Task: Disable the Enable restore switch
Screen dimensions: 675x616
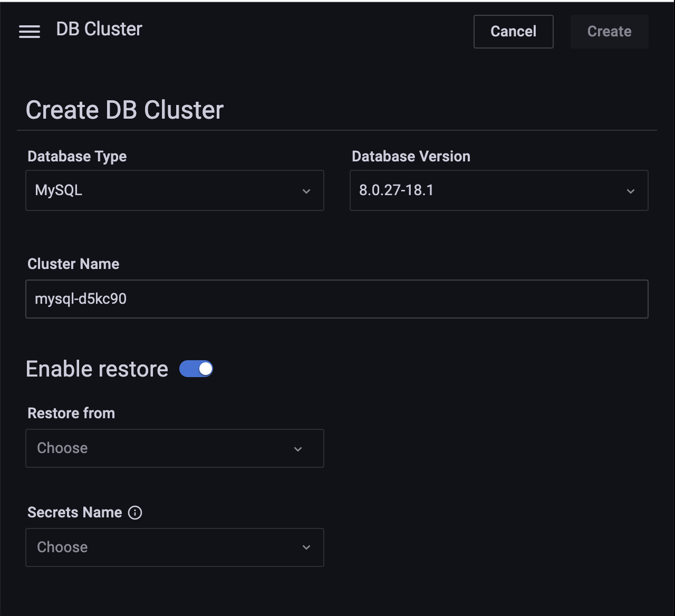Action: tap(196, 369)
